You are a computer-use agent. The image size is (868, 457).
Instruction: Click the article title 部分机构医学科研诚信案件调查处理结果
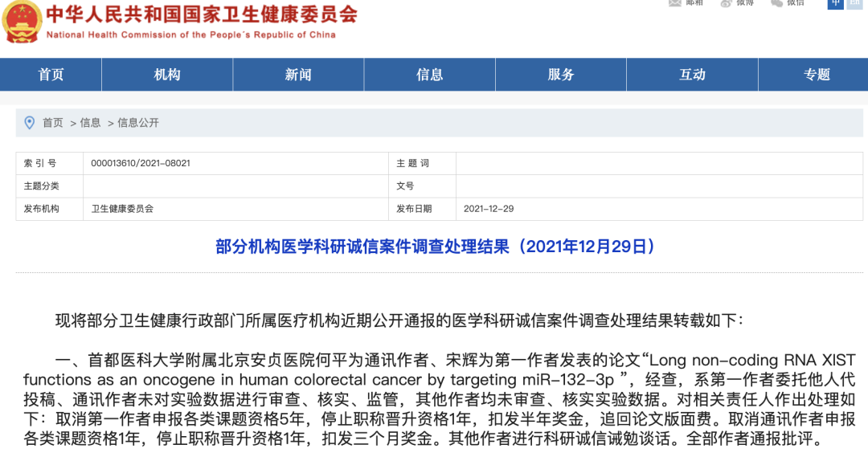[436, 247]
